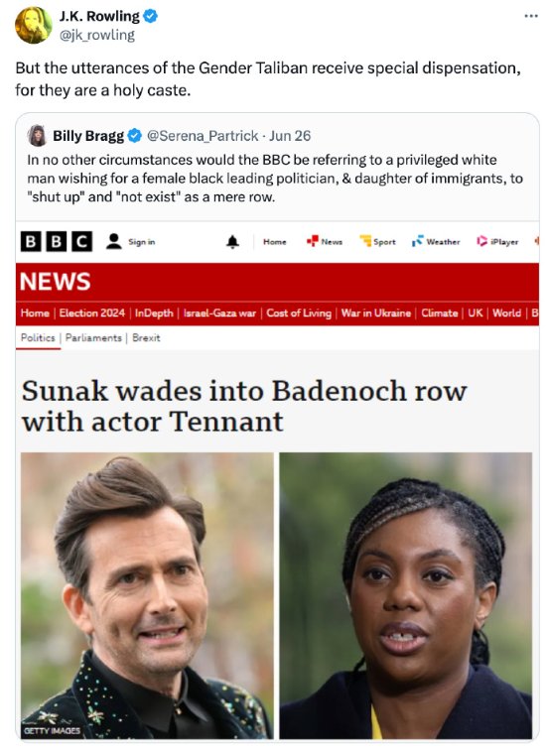Select the Sport item in BBC header
The height and width of the screenshot is (756, 546).
(378, 241)
